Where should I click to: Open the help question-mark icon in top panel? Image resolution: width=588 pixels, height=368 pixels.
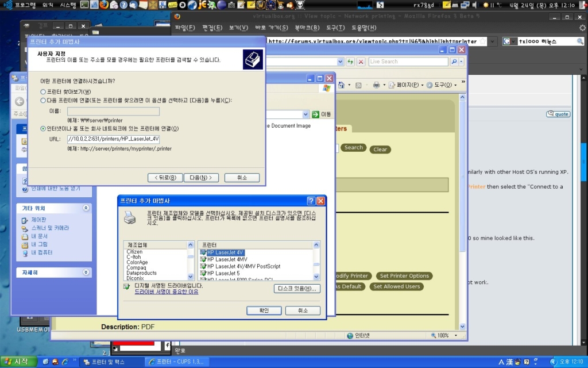coord(124,5)
